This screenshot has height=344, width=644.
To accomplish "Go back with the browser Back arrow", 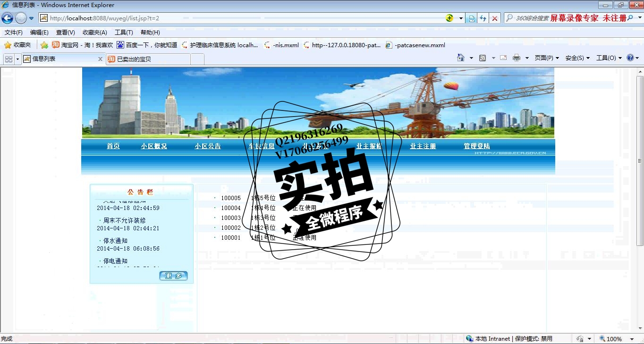I will coord(7,18).
